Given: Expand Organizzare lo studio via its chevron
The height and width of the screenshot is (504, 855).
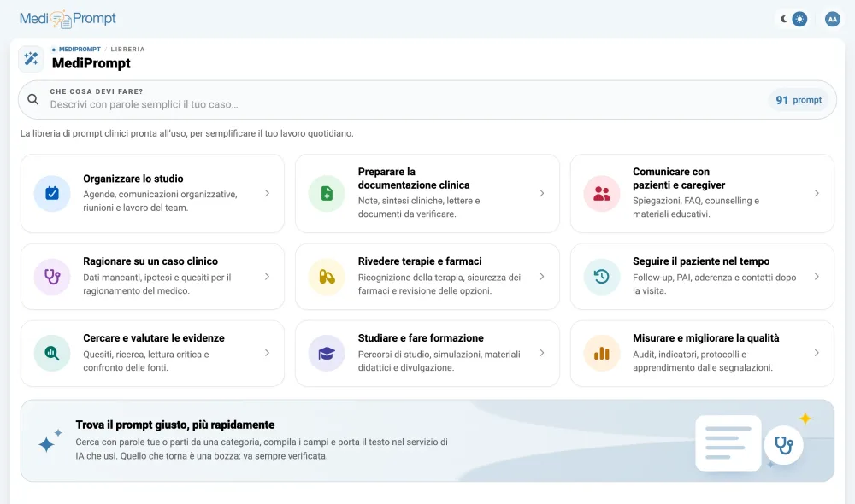Looking at the screenshot, I should coord(267,193).
